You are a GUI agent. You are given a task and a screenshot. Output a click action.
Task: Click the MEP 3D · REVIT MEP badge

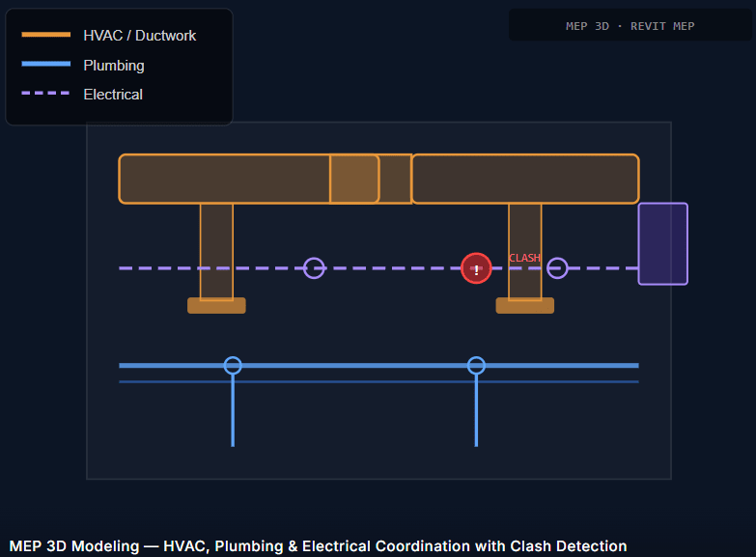(630, 26)
